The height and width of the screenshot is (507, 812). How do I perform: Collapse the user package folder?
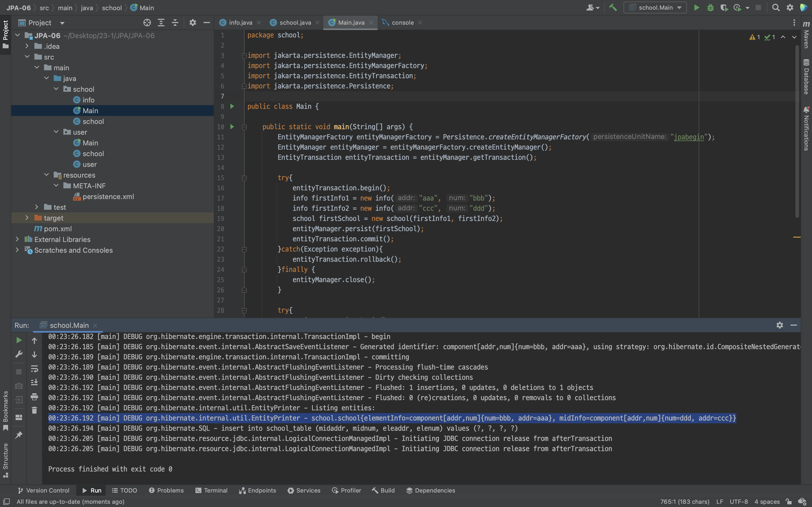click(56, 132)
